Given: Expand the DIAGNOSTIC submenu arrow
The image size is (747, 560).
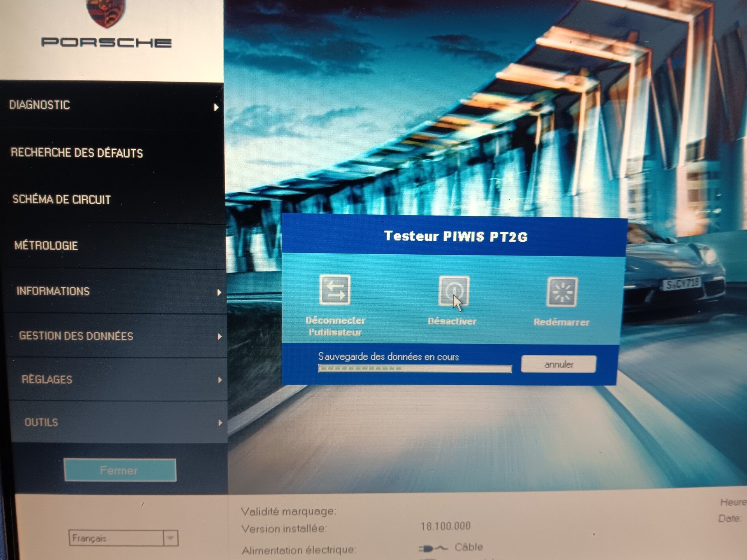Looking at the screenshot, I should click(216, 107).
